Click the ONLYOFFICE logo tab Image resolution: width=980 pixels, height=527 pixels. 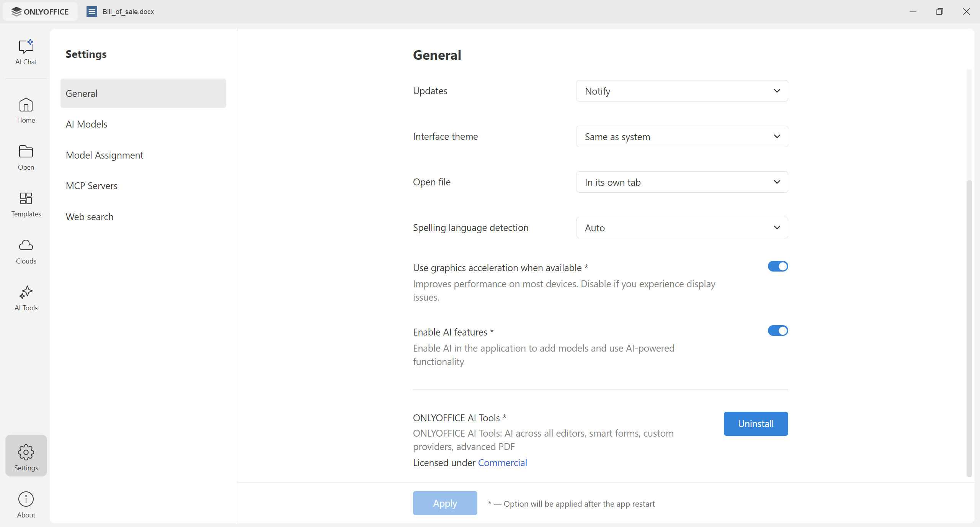(40, 11)
